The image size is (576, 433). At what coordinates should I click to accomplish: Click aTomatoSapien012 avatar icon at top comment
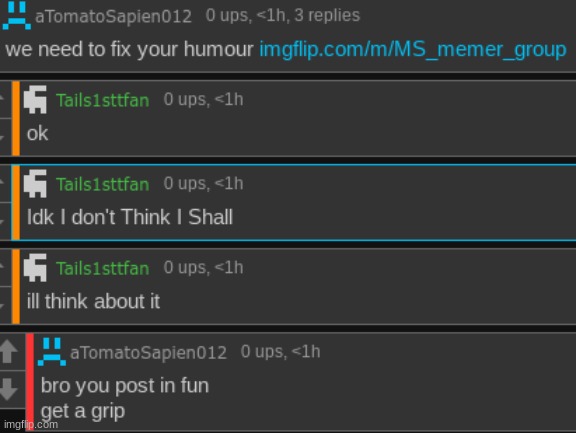tap(17, 15)
